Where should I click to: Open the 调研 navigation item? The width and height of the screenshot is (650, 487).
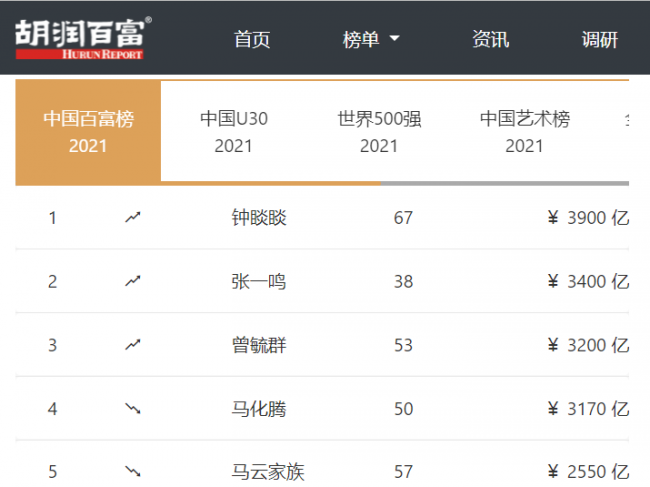pos(600,40)
